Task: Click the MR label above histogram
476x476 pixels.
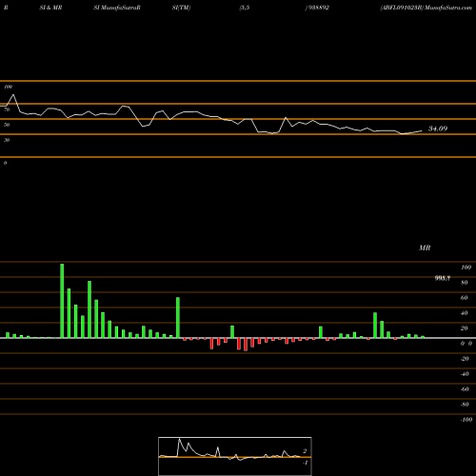Action: tap(425, 248)
